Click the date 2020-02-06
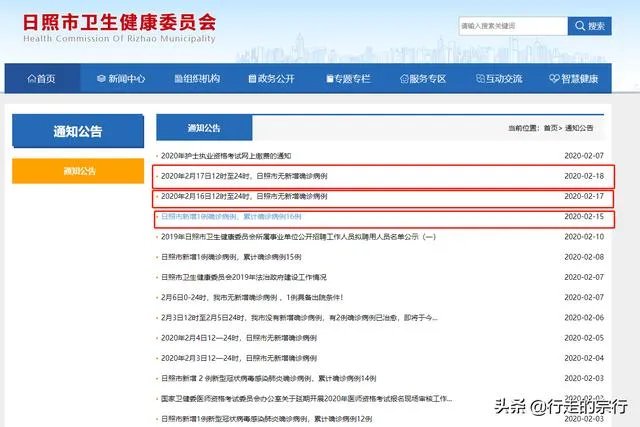 pos(584,318)
